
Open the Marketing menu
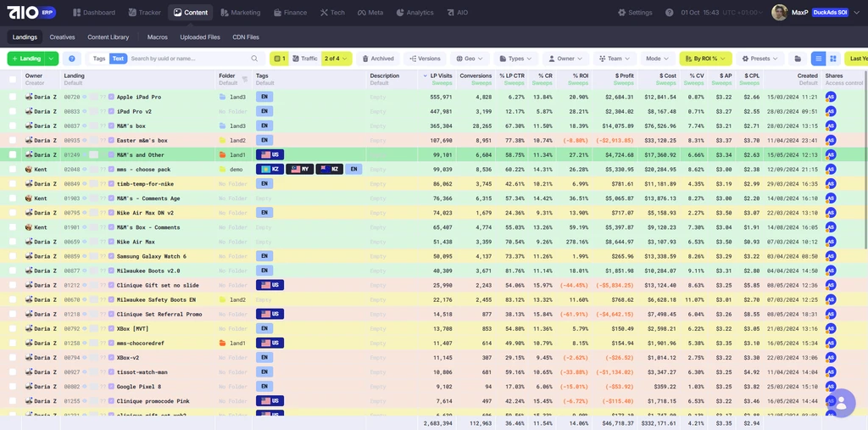[240, 12]
